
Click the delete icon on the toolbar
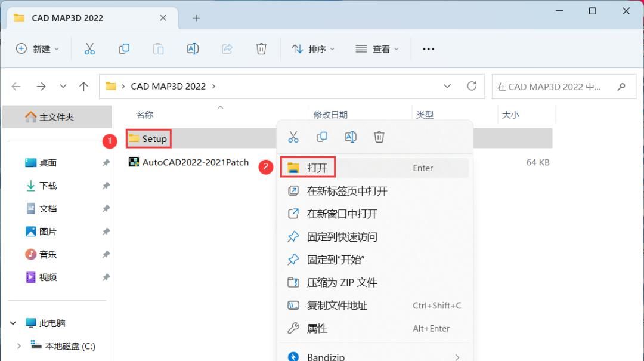coord(261,48)
